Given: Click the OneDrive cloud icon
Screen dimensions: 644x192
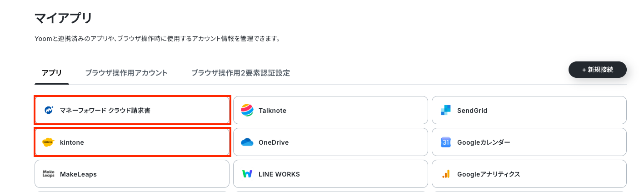Looking at the screenshot, I should (x=247, y=142).
